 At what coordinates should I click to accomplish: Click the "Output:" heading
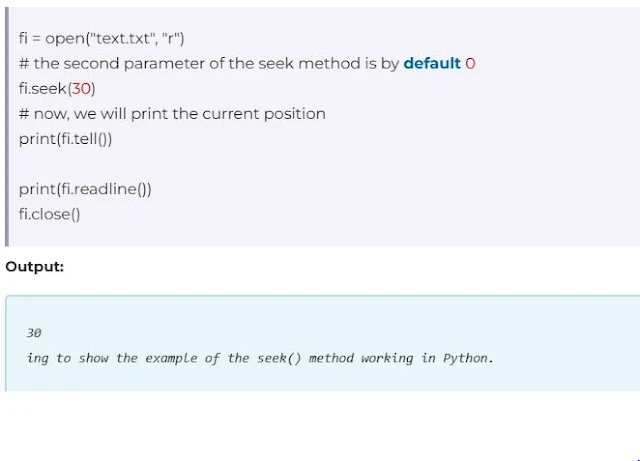click(x=35, y=267)
